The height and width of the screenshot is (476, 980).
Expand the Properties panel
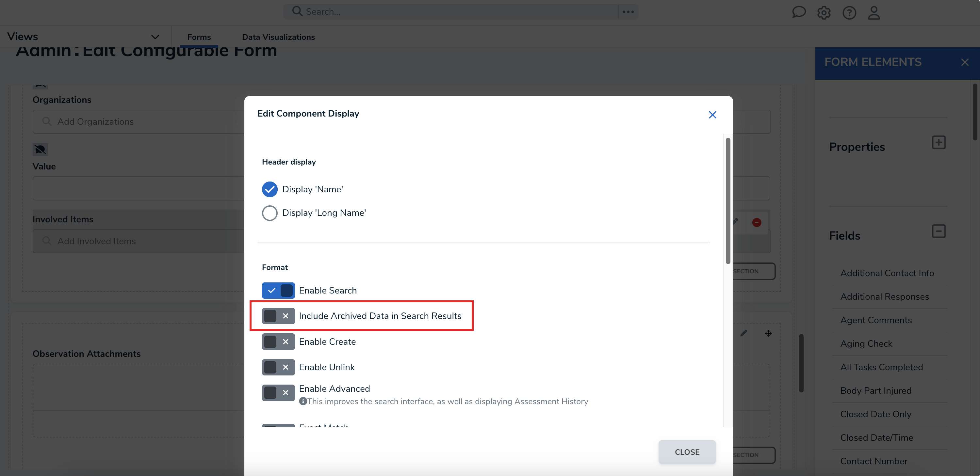[939, 143]
